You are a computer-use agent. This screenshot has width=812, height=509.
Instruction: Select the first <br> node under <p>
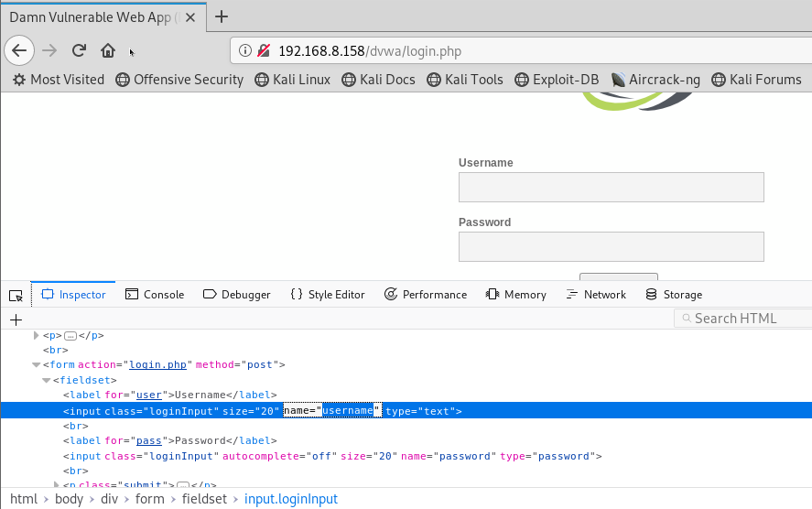click(56, 350)
